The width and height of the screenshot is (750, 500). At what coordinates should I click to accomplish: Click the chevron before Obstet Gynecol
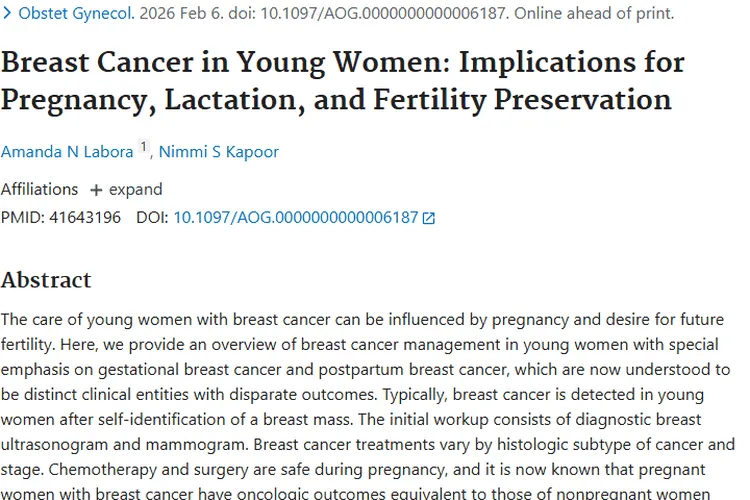click(x=7, y=14)
